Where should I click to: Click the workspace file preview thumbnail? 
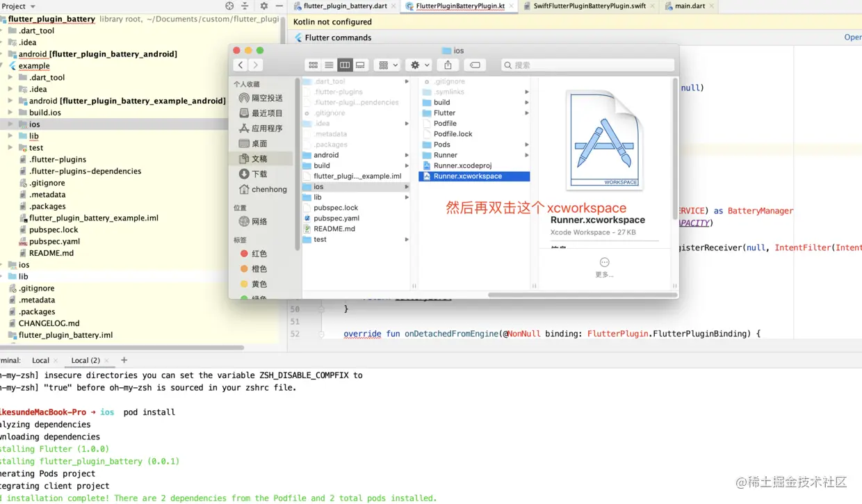(x=604, y=140)
